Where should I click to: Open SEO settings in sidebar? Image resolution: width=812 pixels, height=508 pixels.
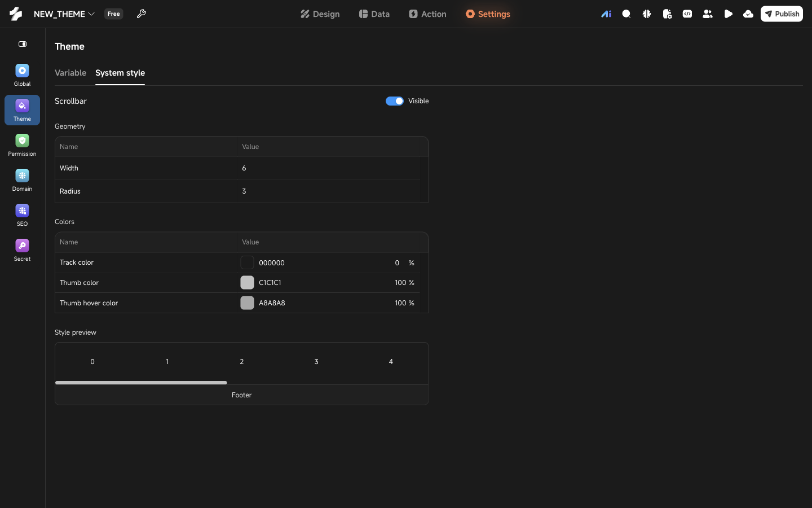(x=22, y=215)
